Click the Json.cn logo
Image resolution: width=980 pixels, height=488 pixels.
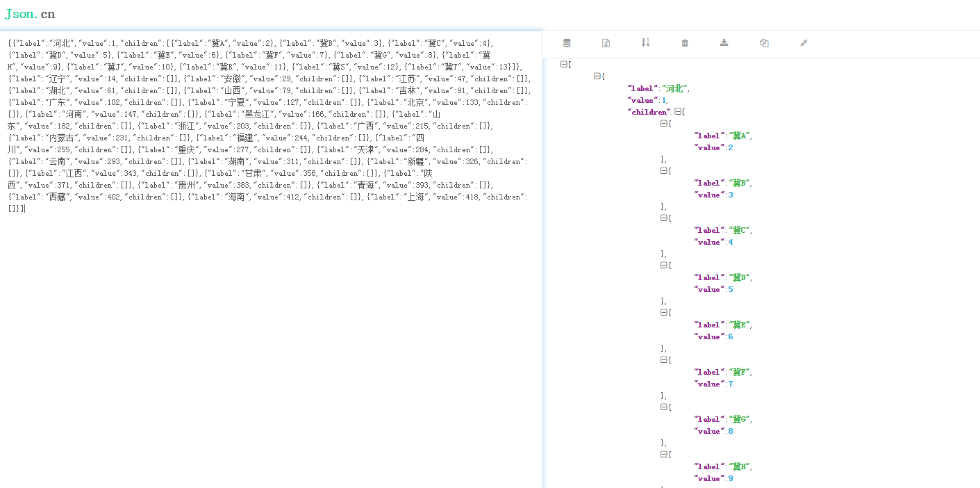pos(30,14)
